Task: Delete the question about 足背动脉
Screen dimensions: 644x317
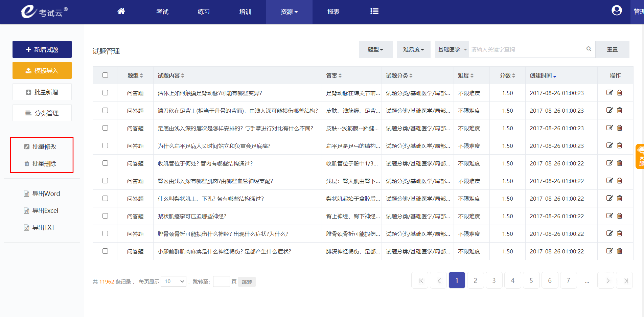Action: click(620, 93)
